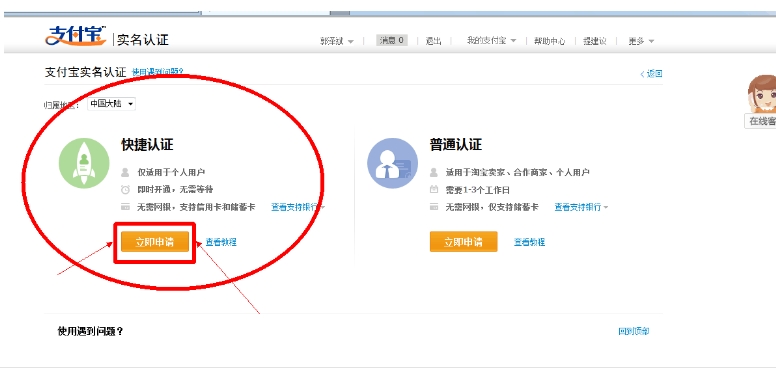Click clock icon beside 即时开通,无需等待
The image size is (776, 368).
[126, 189]
